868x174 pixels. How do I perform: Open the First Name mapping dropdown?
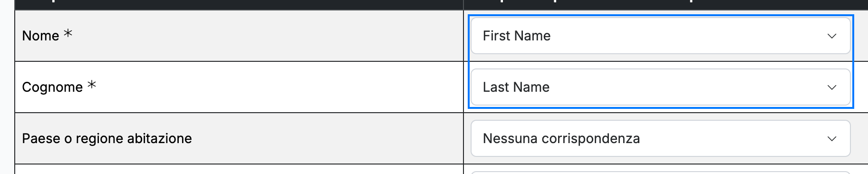(660, 36)
